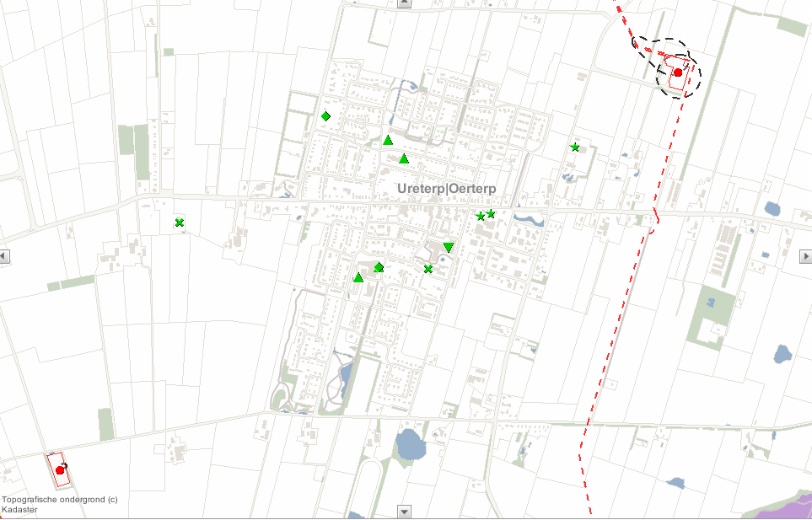Screen dimensions: 812x520
Task: Select the downward-pointing green triangle marker
Action: tap(449, 247)
